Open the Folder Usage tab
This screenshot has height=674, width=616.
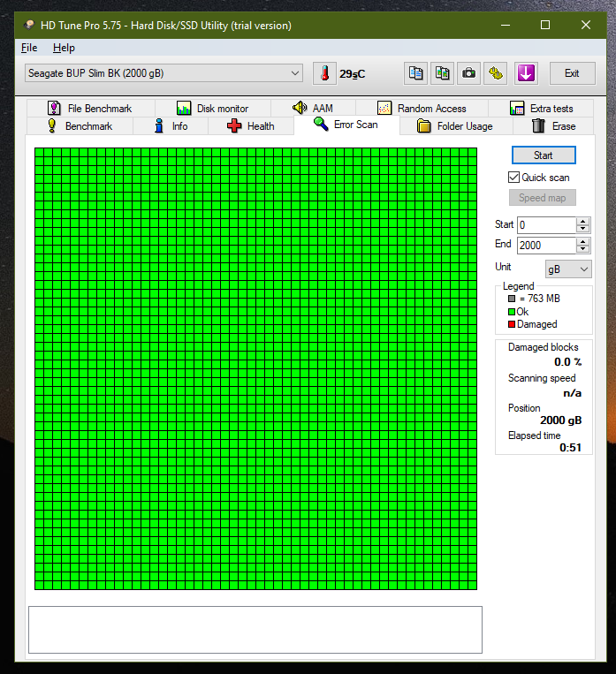(x=456, y=126)
